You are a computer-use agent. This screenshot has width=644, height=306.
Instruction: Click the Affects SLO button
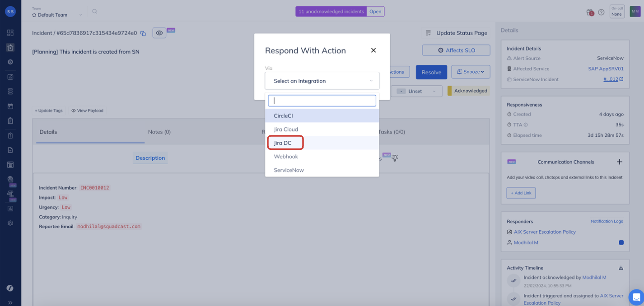pyautogui.click(x=456, y=50)
